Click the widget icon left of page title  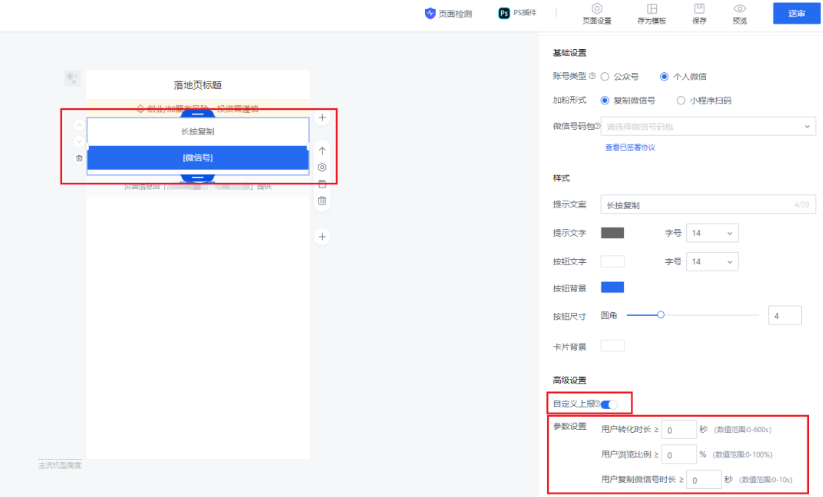72,78
